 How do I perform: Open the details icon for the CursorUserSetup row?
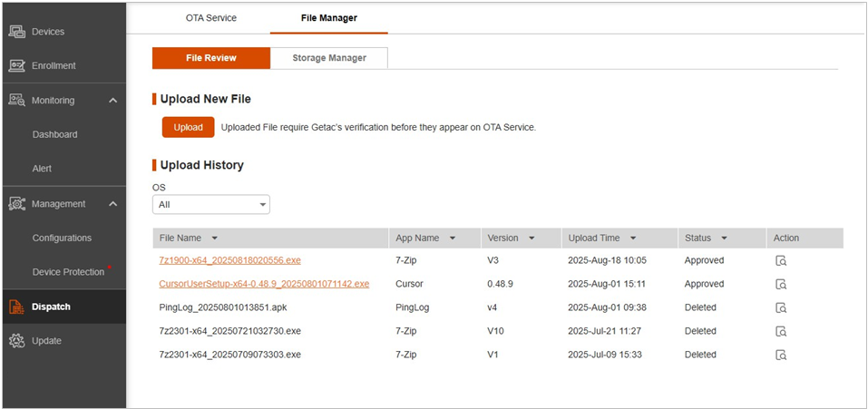point(780,284)
